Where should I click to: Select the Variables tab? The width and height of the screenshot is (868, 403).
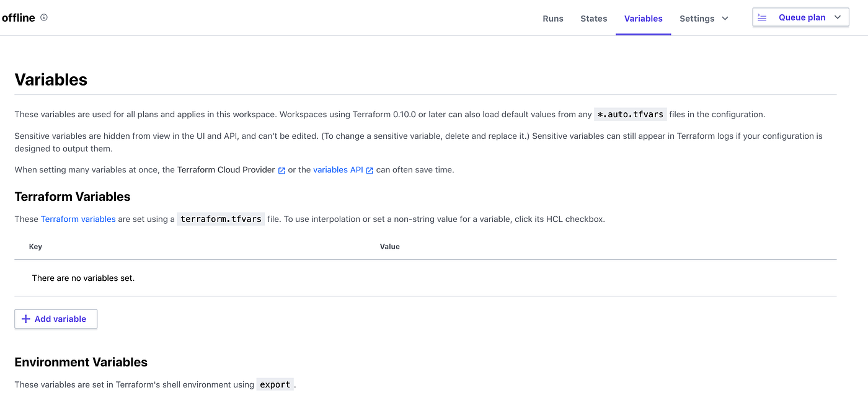[643, 19]
